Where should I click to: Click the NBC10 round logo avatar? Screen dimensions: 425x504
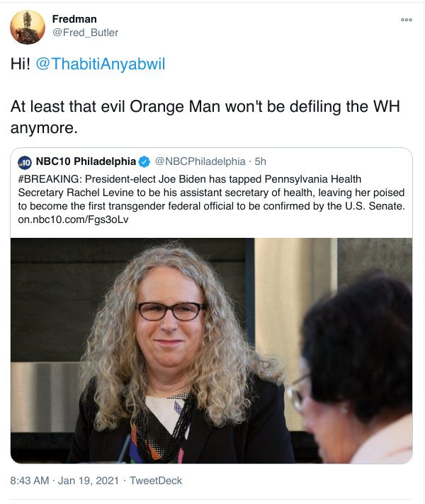click(25, 162)
